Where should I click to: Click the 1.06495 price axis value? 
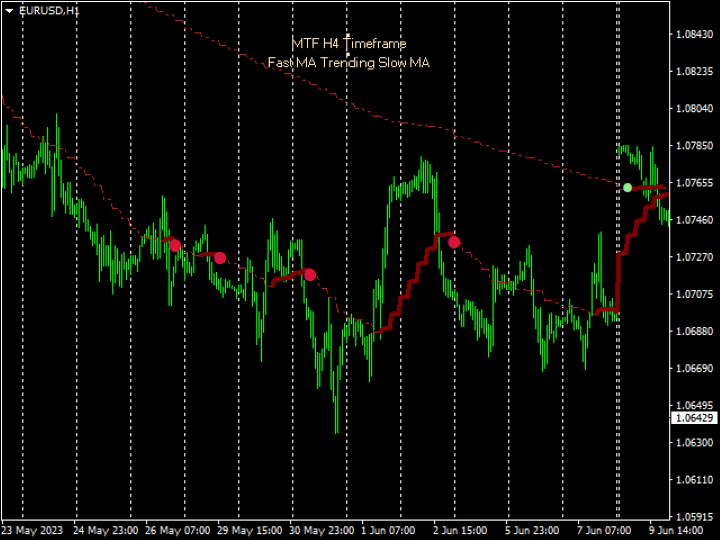(695, 406)
